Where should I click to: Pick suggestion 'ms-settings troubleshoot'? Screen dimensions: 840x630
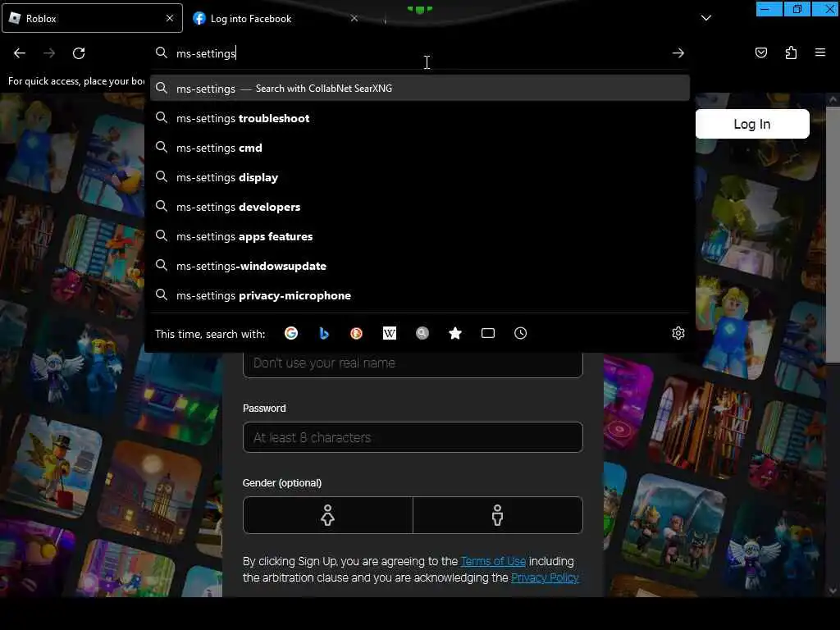pos(419,118)
